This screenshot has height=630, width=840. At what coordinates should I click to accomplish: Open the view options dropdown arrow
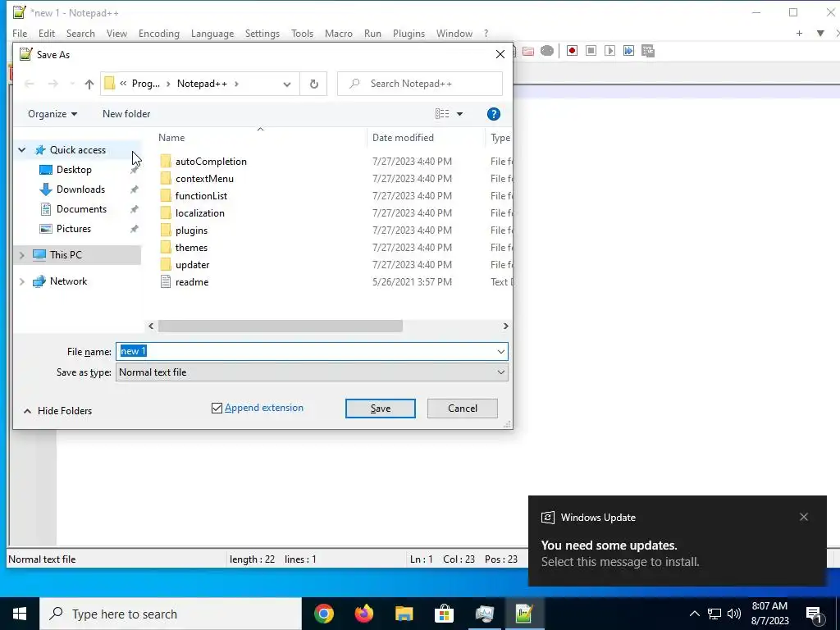(459, 114)
